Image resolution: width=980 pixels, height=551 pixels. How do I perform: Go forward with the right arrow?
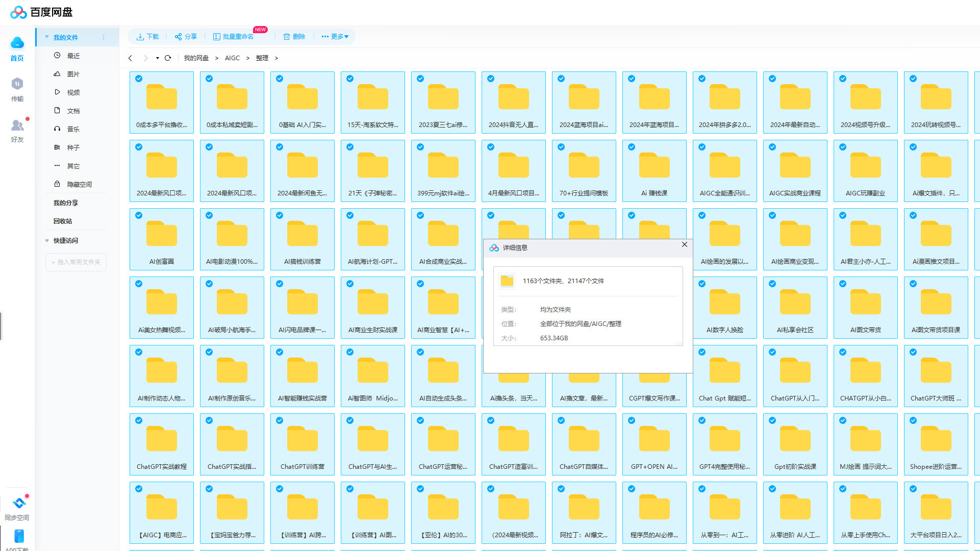145,58
